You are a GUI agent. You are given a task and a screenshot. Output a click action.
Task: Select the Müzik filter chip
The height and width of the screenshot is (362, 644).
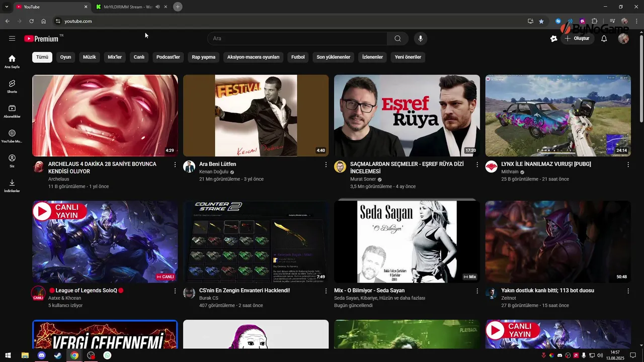click(89, 57)
